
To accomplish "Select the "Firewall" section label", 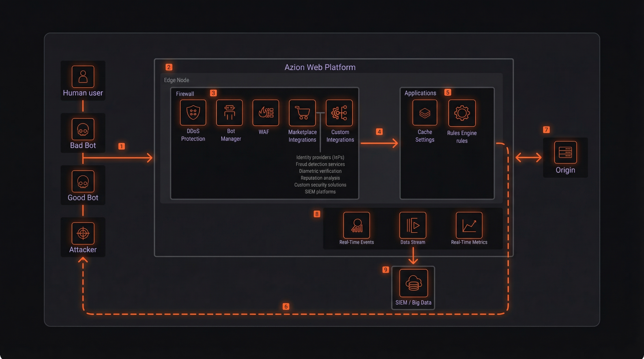I will click(185, 94).
